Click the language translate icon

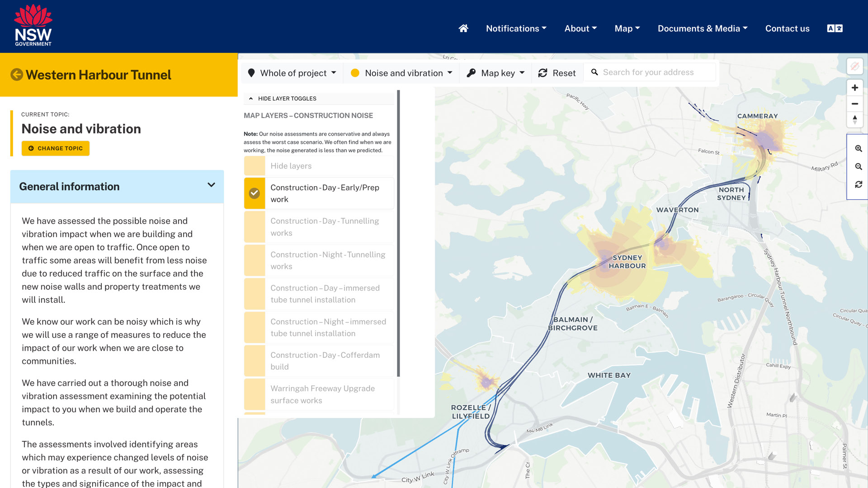[x=835, y=28]
